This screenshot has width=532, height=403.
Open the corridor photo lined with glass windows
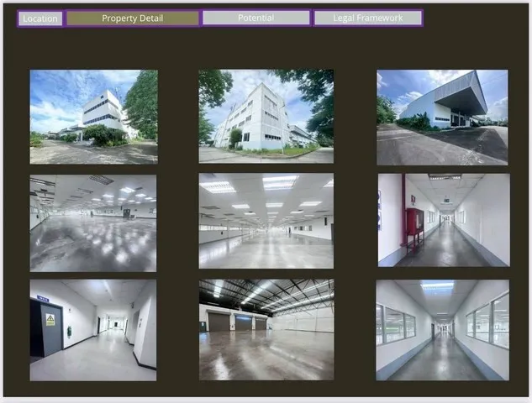tap(442, 329)
